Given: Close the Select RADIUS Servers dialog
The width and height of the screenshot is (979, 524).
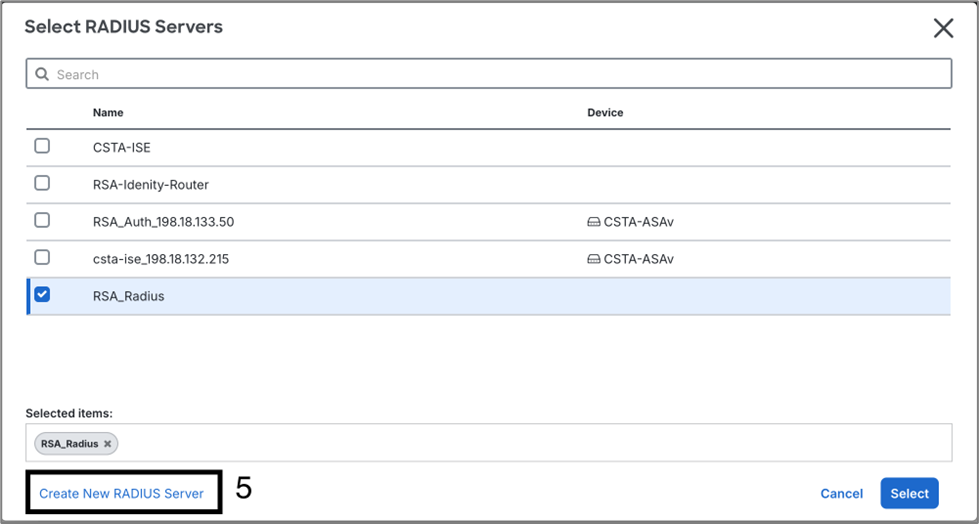Looking at the screenshot, I should coord(943,28).
